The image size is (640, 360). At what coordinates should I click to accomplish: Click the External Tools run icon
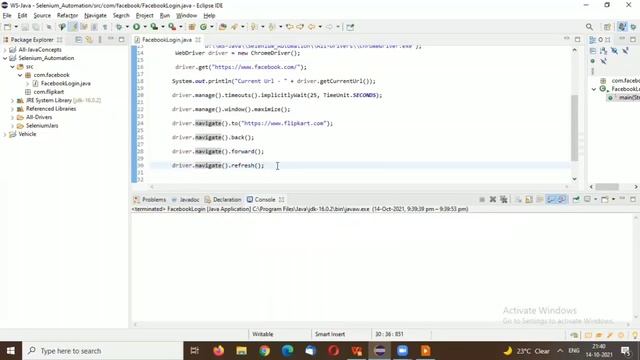click(172, 27)
